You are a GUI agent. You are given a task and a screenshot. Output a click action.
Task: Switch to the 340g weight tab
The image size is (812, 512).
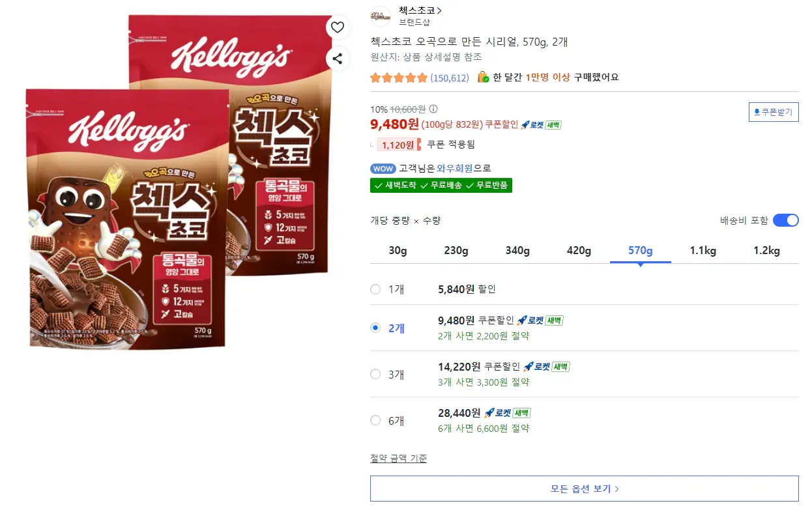click(517, 250)
